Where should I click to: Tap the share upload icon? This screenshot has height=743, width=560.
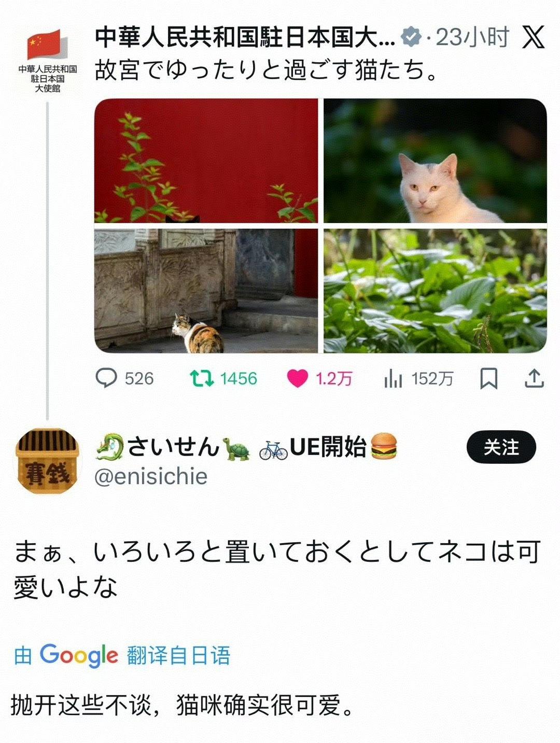click(534, 379)
